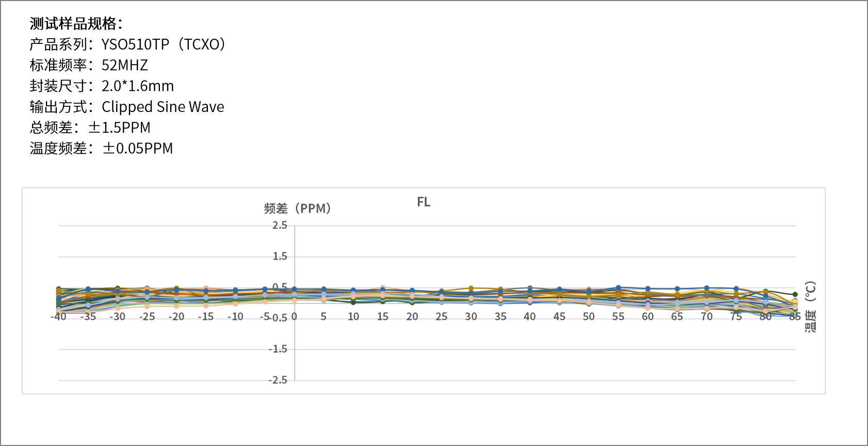The height and width of the screenshot is (446, 868).
Task: Select the 温度（℃） horizontal axis title
Action: (810, 307)
